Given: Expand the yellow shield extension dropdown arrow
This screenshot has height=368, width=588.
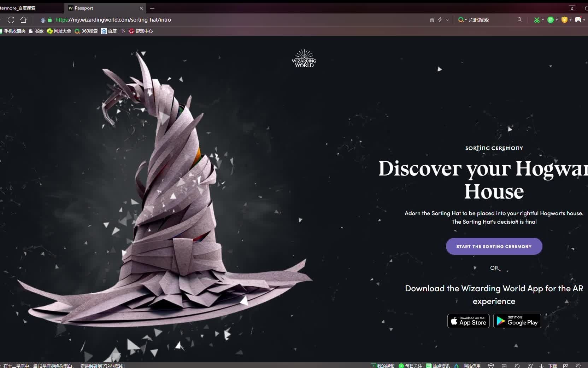Looking at the screenshot, I should click(x=571, y=20).
